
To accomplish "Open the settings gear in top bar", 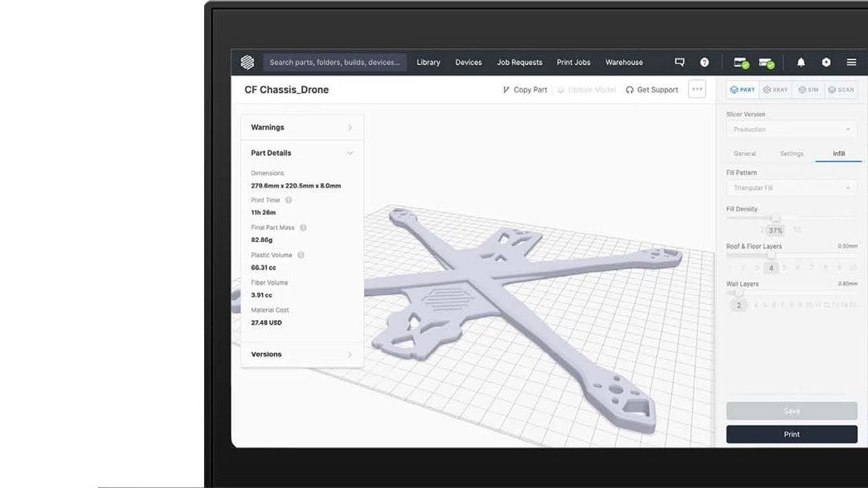I will 825,62.
